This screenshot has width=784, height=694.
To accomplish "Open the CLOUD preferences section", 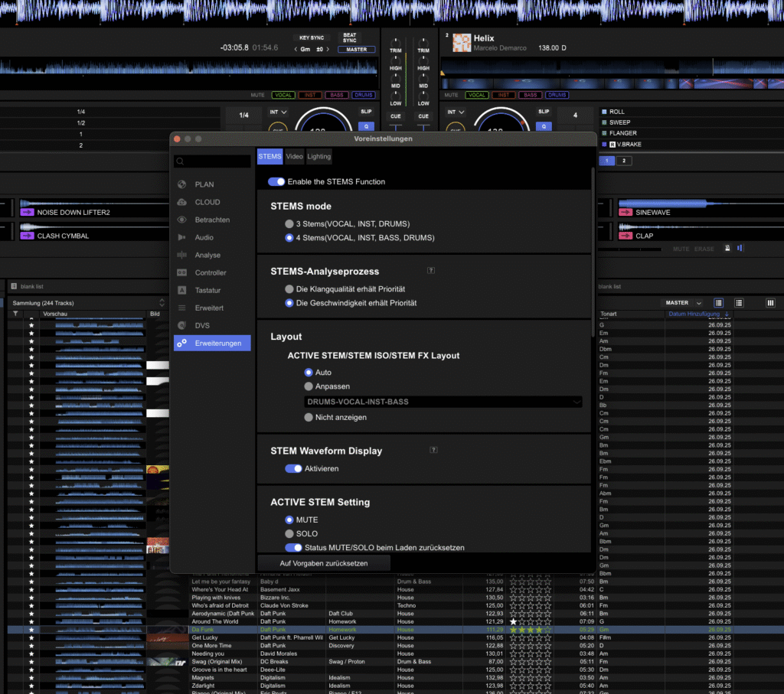I will (x=207, y=202).
